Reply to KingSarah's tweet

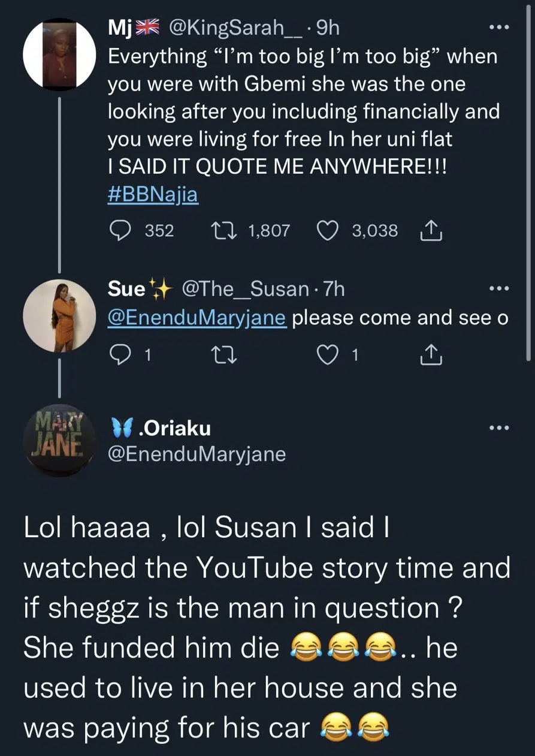[x=122, y=230]
